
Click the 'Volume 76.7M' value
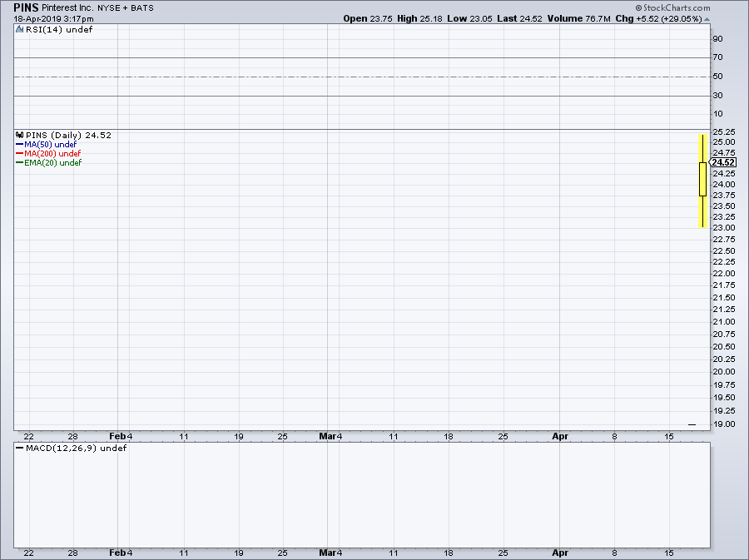[579, 18]
